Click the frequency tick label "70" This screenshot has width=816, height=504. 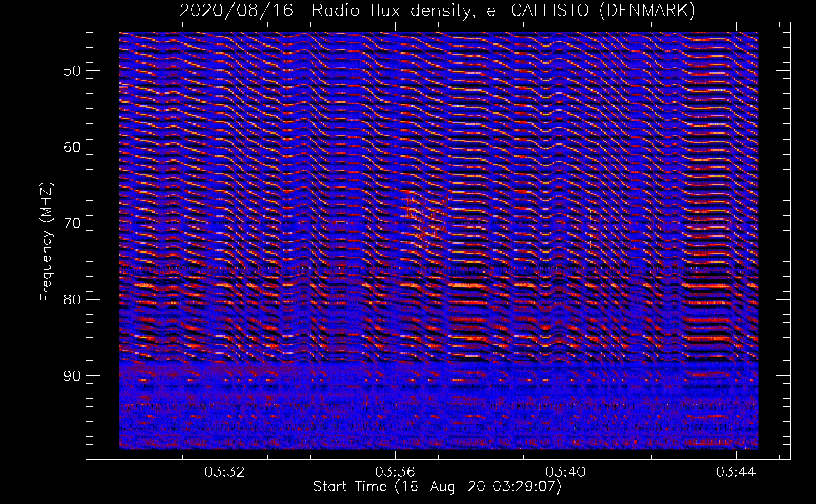[x=72, y=223]
